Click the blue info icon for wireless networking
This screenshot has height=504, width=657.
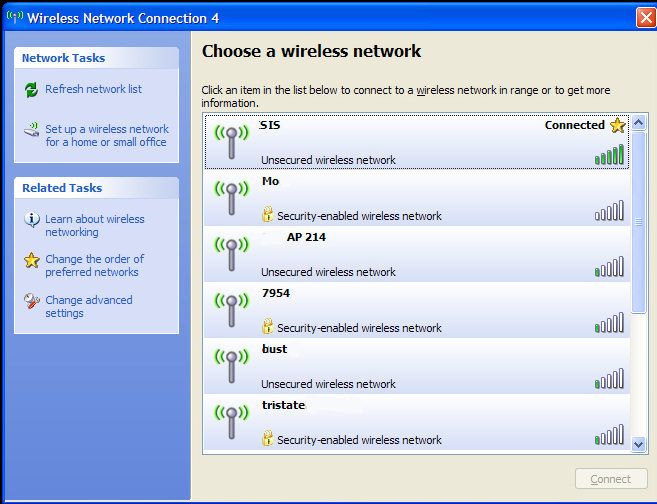(x=32, y=219)
